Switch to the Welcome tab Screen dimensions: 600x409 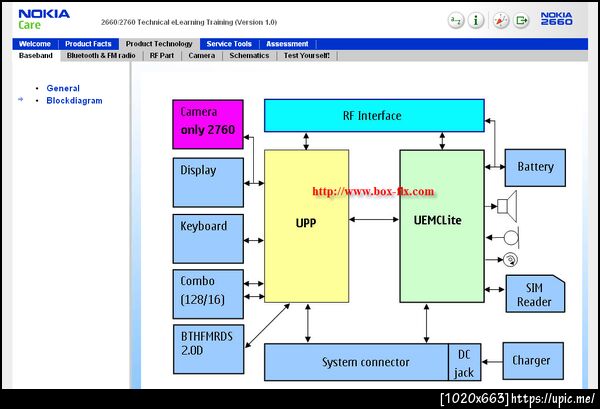click(x=35, y=44)
